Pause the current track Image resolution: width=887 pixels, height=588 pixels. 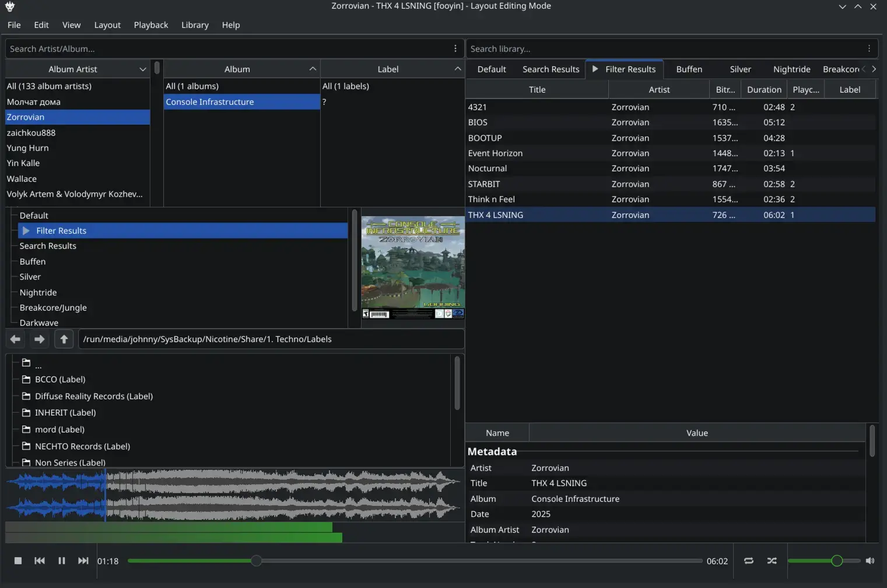[61, 561]
